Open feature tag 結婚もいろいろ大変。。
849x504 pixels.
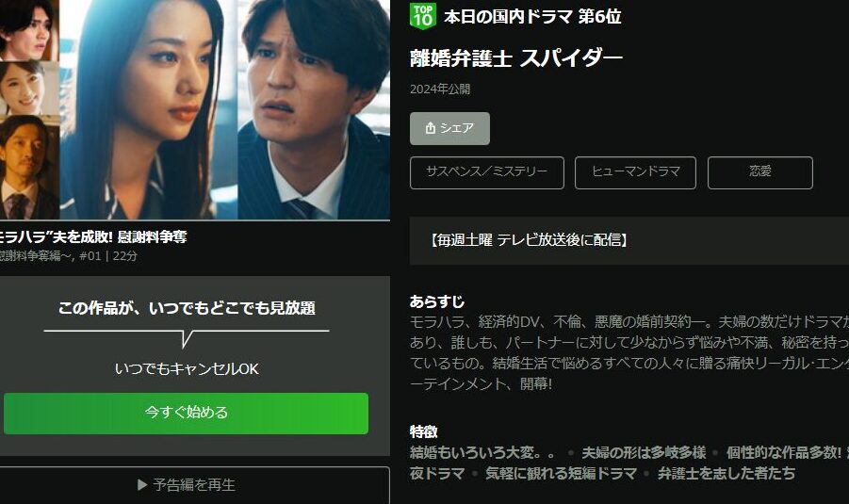[x=482, y=452]
